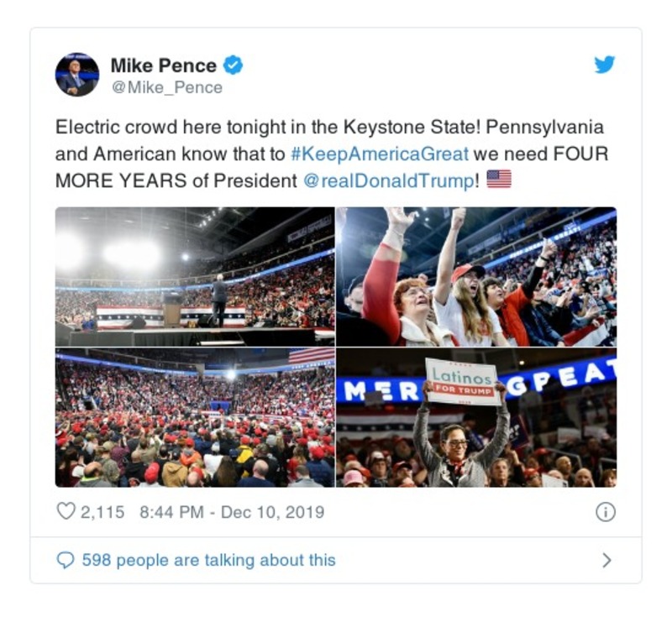Open Mike Pence's profile avatar
Image resolution: width=672 pixels, height=627 pixels.
77,74
